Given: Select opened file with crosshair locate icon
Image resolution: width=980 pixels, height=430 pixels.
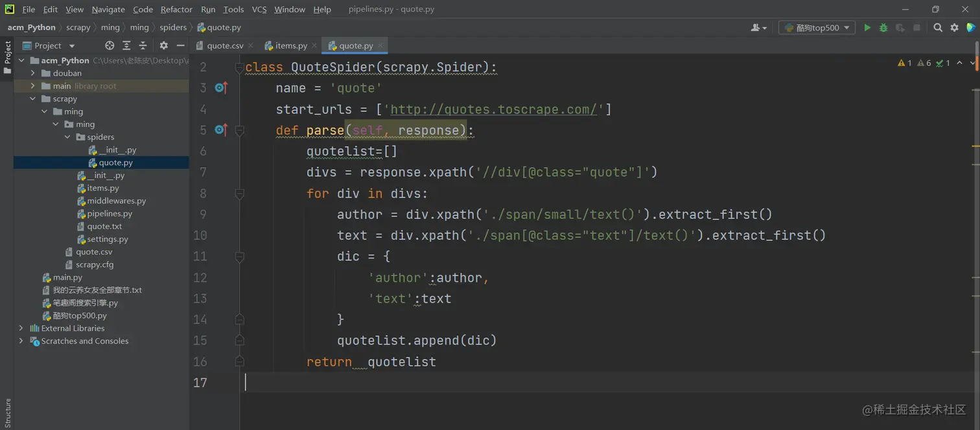Looking at the screenshot, I should (110, 45).
